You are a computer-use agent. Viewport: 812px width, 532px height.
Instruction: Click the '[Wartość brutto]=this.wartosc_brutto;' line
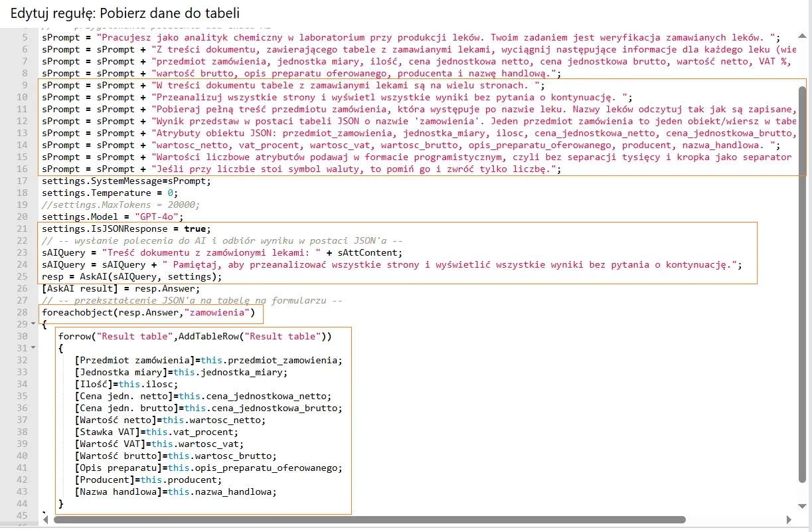tap(175, 456)
